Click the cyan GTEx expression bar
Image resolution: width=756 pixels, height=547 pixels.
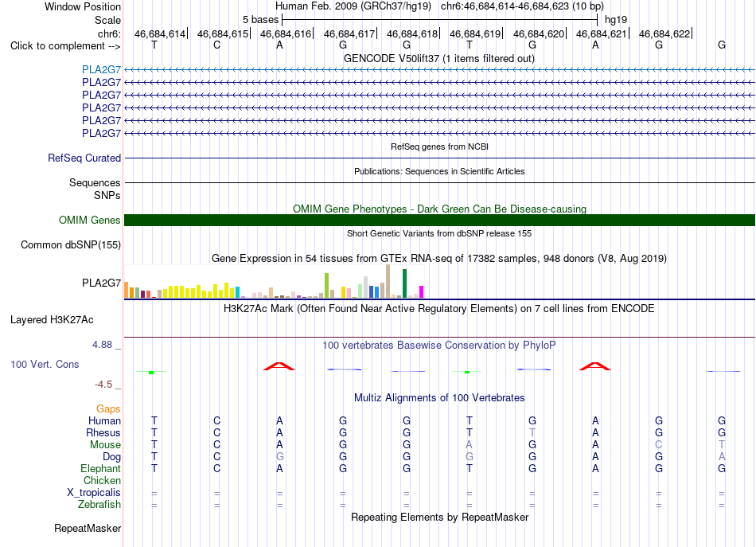coord(237,292)
